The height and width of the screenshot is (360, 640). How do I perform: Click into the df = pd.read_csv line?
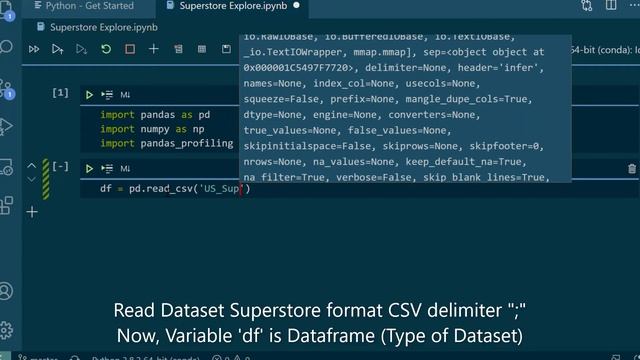(x=175, y=189)
